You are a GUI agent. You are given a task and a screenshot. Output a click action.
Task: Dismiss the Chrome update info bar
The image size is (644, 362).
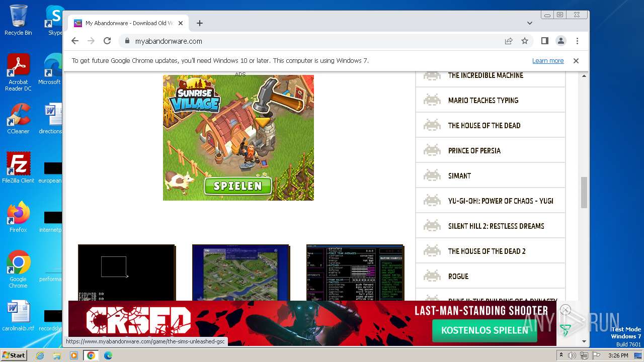576,61
